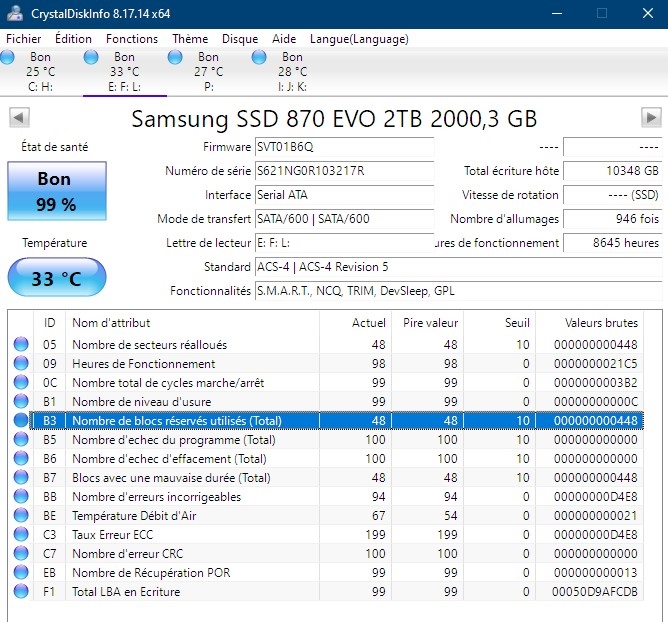Click the Firmware field SVT01B6Q
This screenshot has height=622, width=668.
click(x=344, y=147)
